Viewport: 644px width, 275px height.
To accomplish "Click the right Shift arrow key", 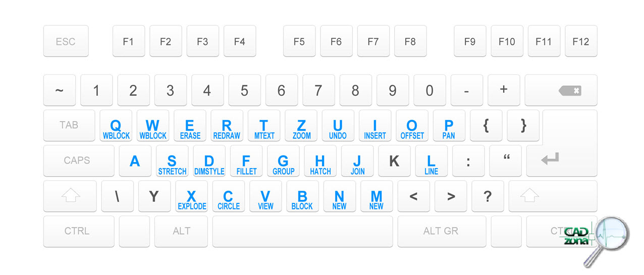I will point(553,196).
